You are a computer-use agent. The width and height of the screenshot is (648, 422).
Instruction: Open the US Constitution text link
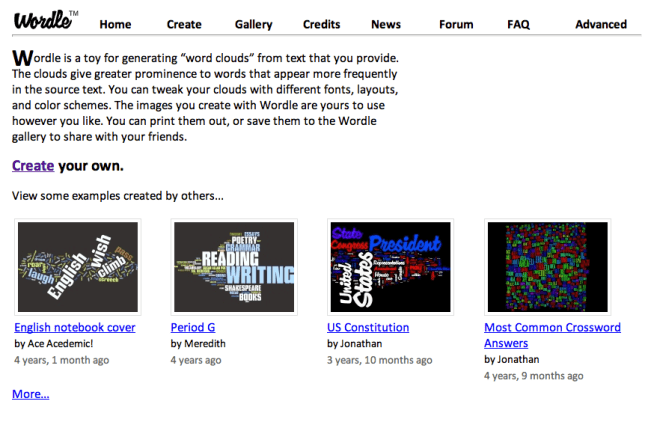coord(368,327)
